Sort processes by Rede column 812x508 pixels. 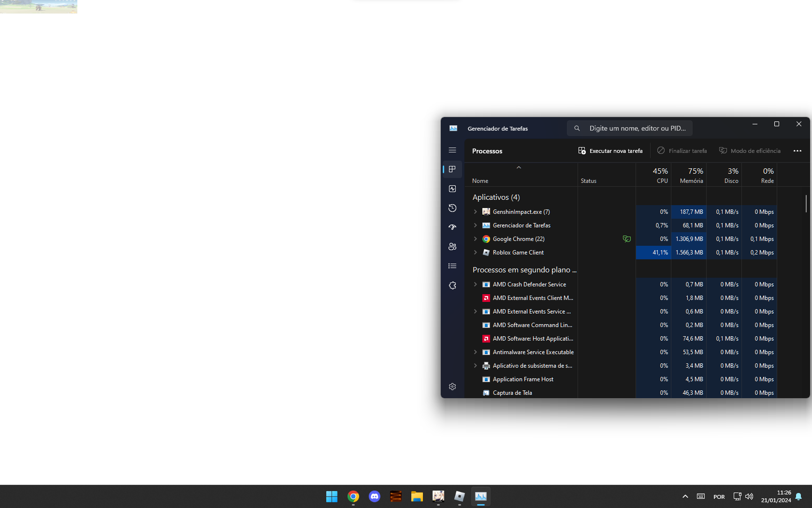click(x=759, y=175)
